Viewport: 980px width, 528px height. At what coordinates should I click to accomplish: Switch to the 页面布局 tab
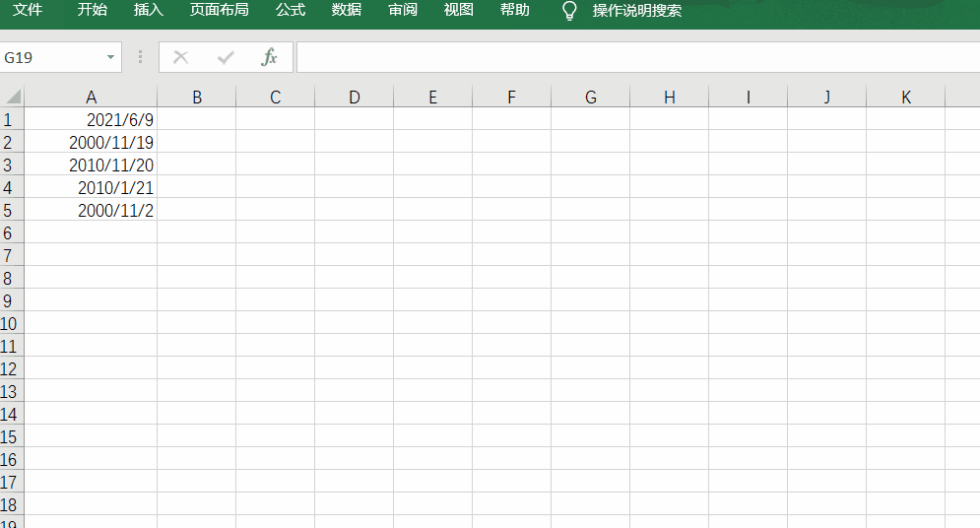coord(219,10)
